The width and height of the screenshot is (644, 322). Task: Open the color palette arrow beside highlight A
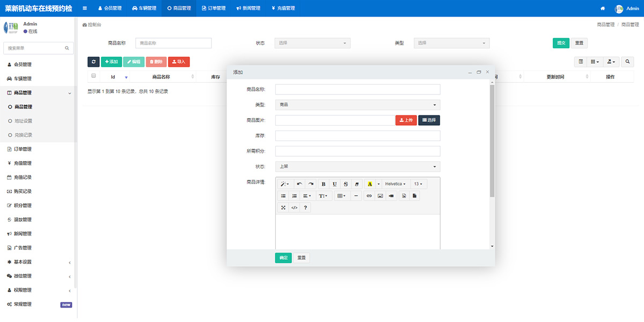coord(378,184)
